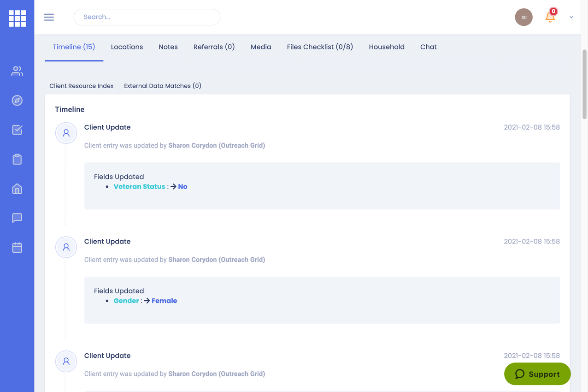Image resolution: width=588 pixels, height=392 pixels.
Task: Switch to the Referrals (0) tab
Action: click(x=214, y=47)
